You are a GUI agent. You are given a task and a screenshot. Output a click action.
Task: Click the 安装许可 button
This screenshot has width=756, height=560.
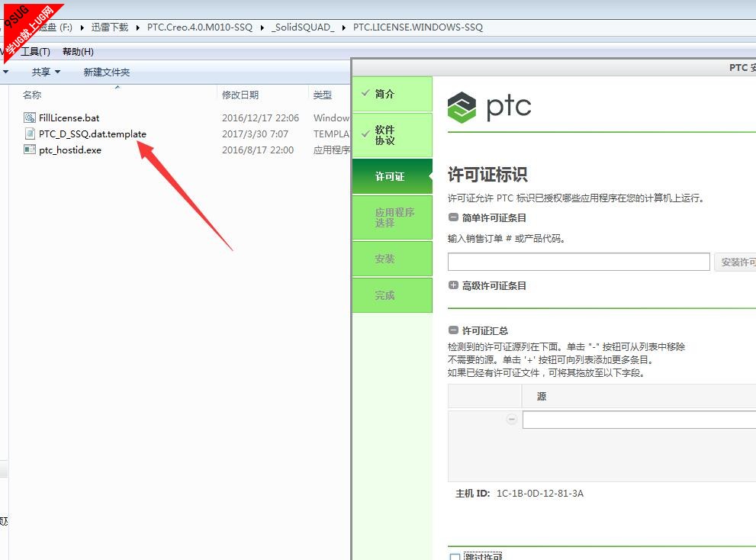pyautogui.click(x=735, y=262)
